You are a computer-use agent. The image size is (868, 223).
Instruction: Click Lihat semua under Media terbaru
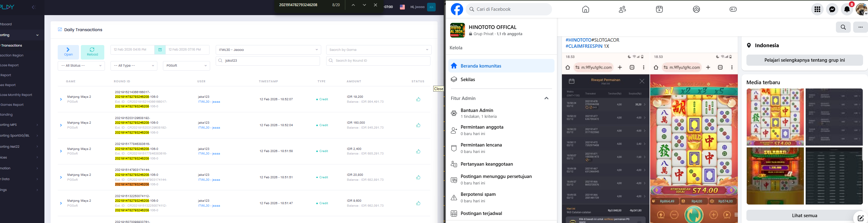point(804,216)
